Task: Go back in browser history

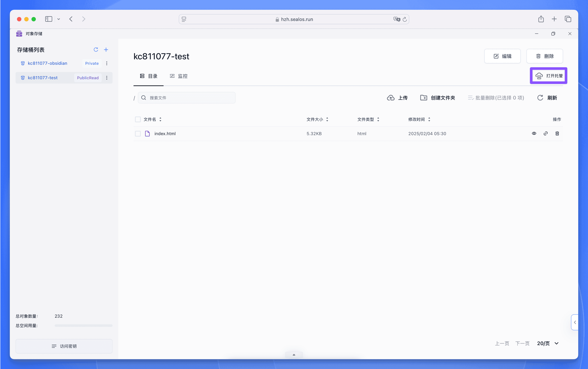Action: 71,19
